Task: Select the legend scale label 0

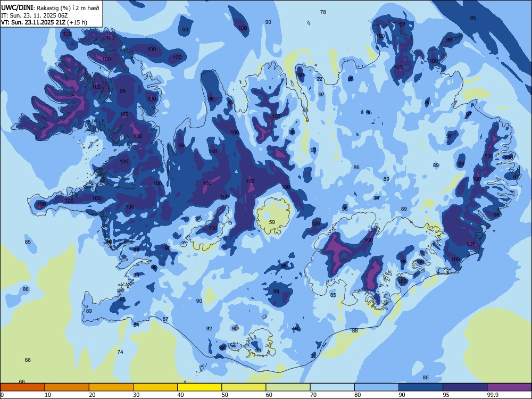Action: pyautogui.click(x=2, y=395)
